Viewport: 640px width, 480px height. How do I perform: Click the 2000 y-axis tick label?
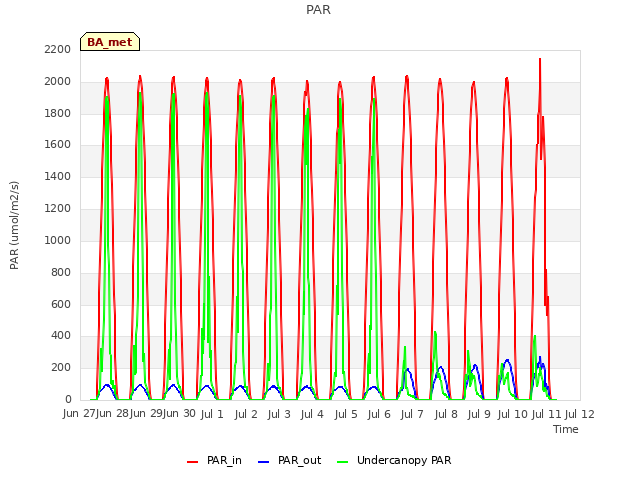click(x=58, y=82)
